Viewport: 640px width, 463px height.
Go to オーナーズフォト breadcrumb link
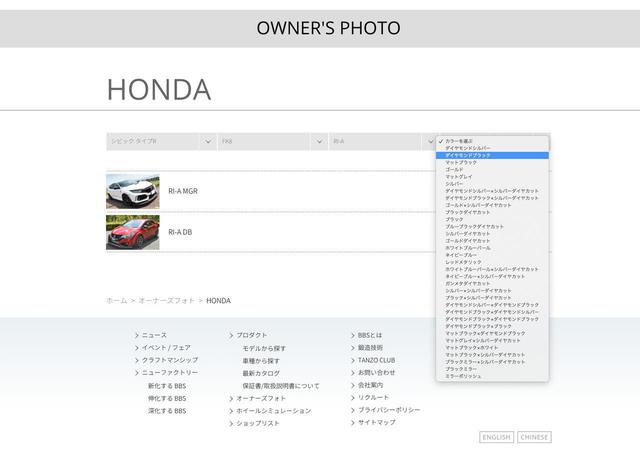pos(167,301)
